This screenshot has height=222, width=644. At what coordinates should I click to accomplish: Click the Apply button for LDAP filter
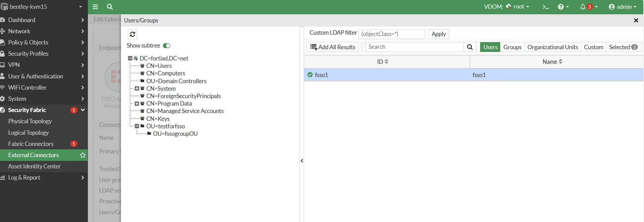[x=439, y=34]
